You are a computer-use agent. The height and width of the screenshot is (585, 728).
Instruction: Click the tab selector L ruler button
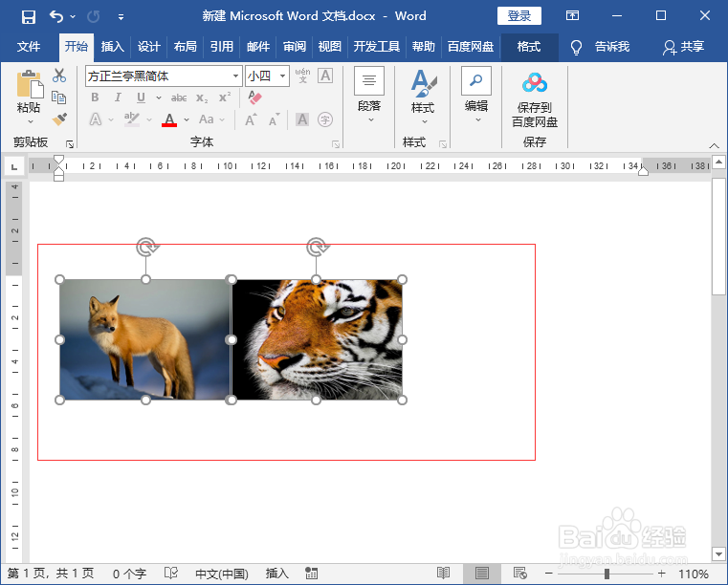pyautogui.click(x=14, y=166)
